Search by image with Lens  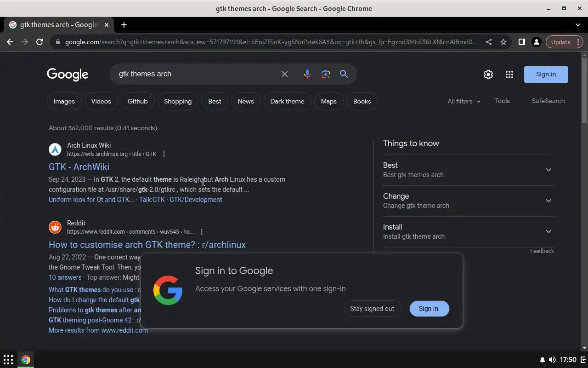326,74
